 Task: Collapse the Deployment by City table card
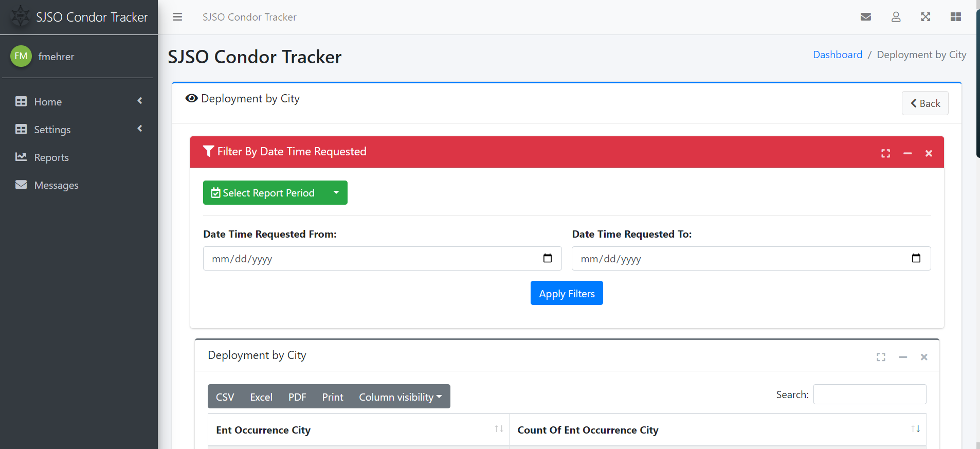point(903,357)
